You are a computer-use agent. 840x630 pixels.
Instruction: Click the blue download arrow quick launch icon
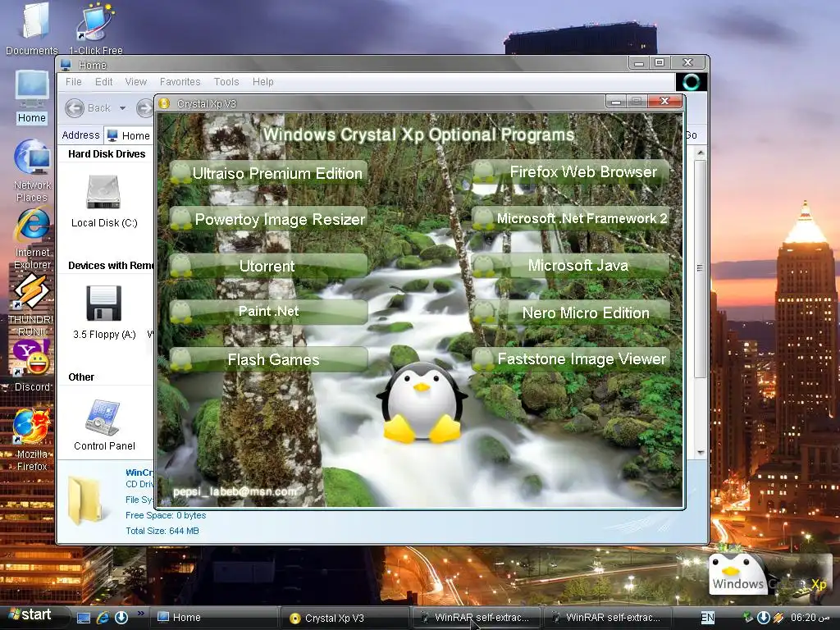pos(121,618)
